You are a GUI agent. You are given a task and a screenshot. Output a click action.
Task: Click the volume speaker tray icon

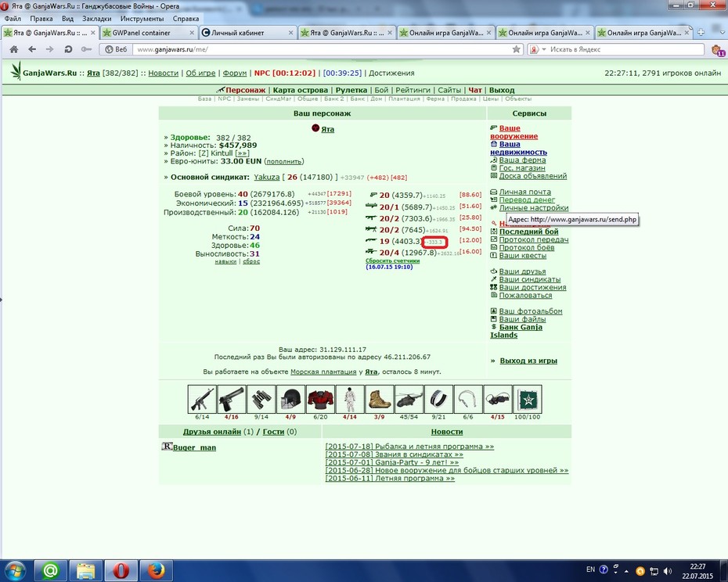pos(668,570)
